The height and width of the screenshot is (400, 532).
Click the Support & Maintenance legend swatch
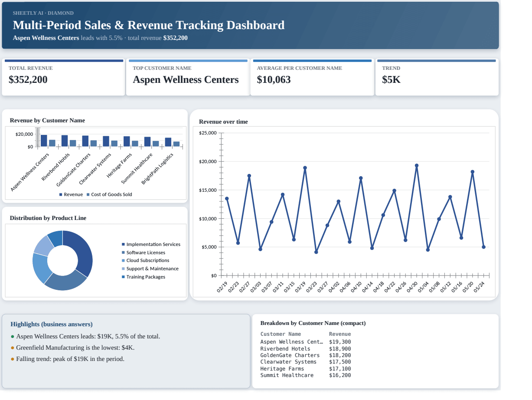click(124, 269)
